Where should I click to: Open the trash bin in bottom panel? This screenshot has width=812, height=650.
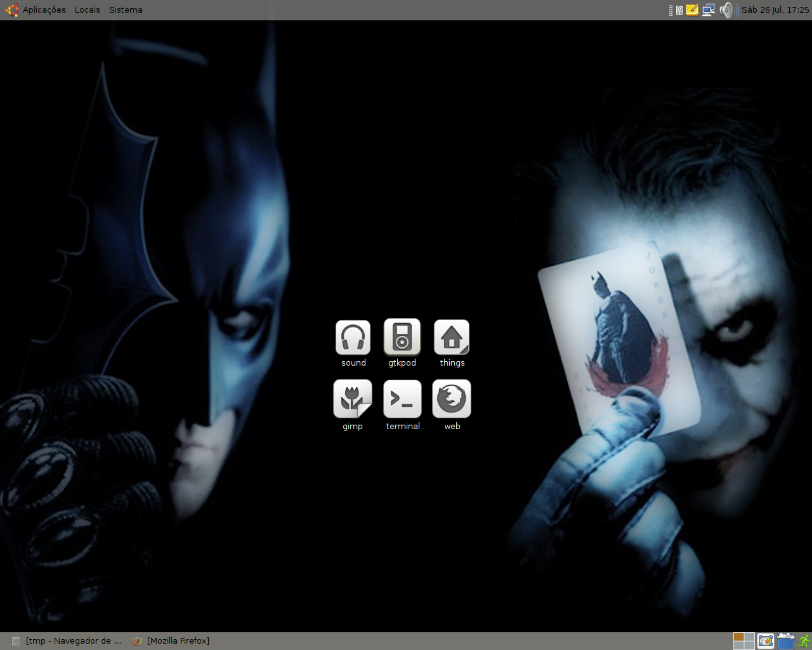pos(786,641)
